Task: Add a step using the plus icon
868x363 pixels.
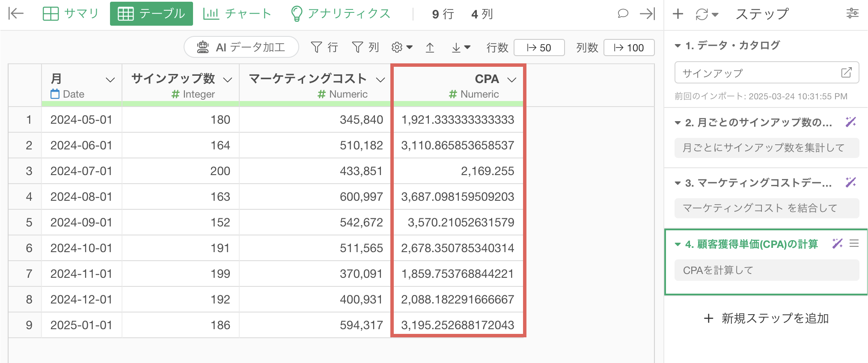Action: pos(678,14)
